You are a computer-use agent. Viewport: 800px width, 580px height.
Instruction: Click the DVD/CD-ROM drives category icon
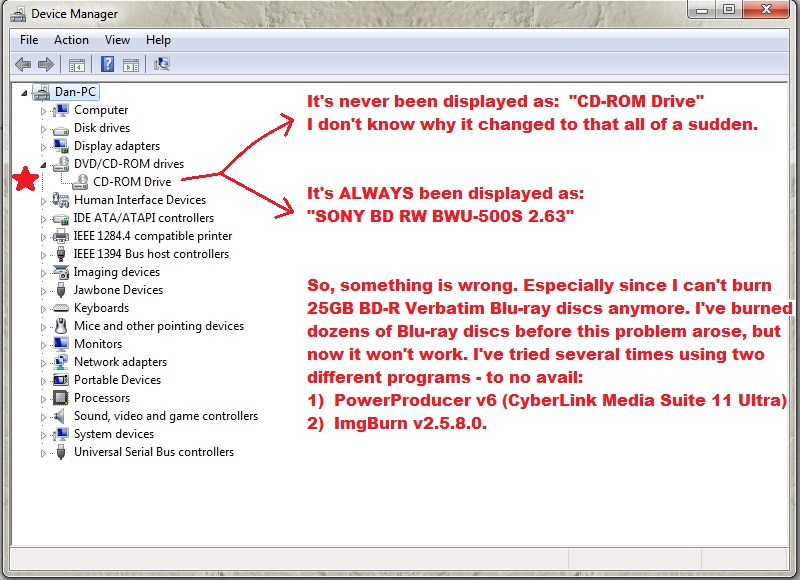pos(61,164)
